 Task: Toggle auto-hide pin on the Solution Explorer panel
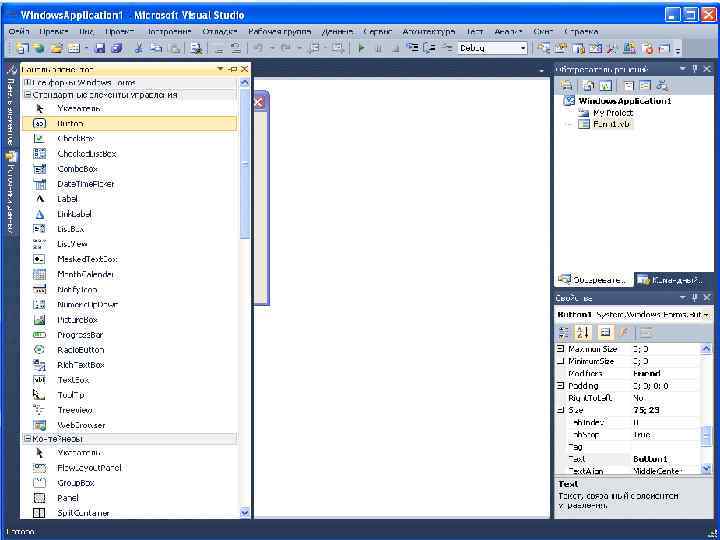[695, 69]
